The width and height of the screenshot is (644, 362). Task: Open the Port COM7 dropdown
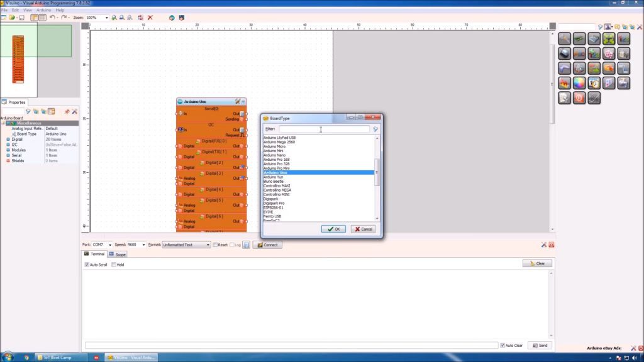(109, 245)
